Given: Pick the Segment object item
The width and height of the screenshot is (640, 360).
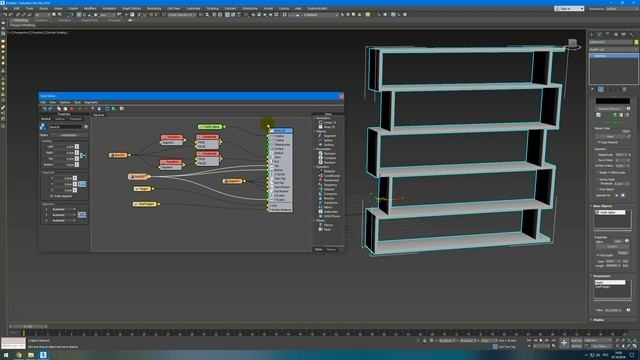Looking at the screenshot, I should [327, 136].
